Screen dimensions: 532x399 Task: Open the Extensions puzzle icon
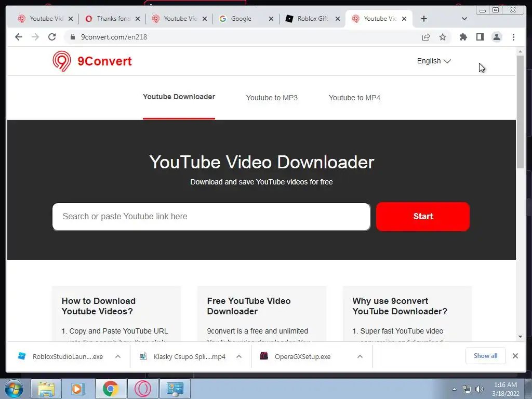[463, 37]
